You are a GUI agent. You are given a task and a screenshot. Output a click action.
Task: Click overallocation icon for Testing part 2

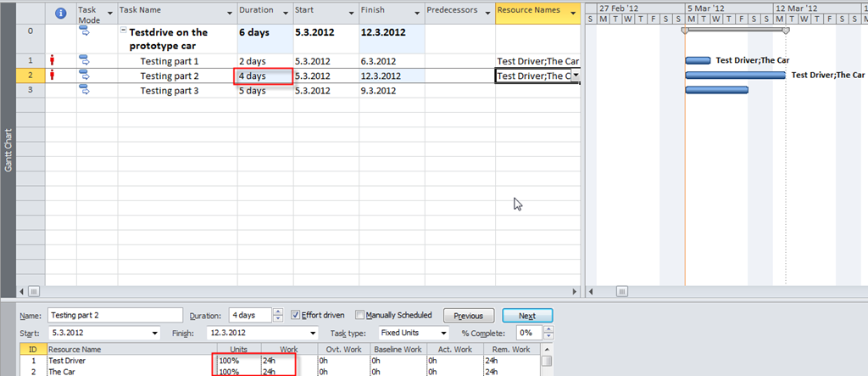pos(53,76)
